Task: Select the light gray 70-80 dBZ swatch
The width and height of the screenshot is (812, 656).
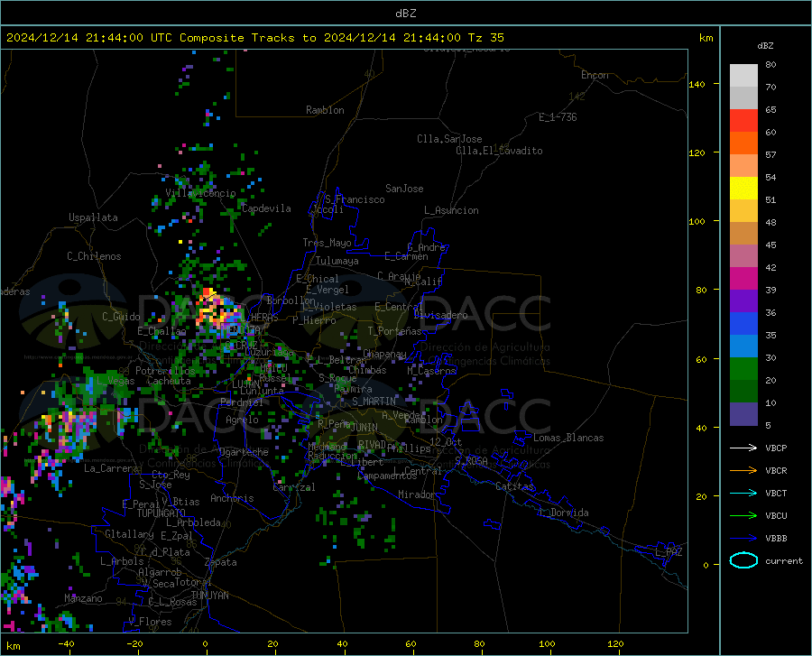Action: coord(743,76)
